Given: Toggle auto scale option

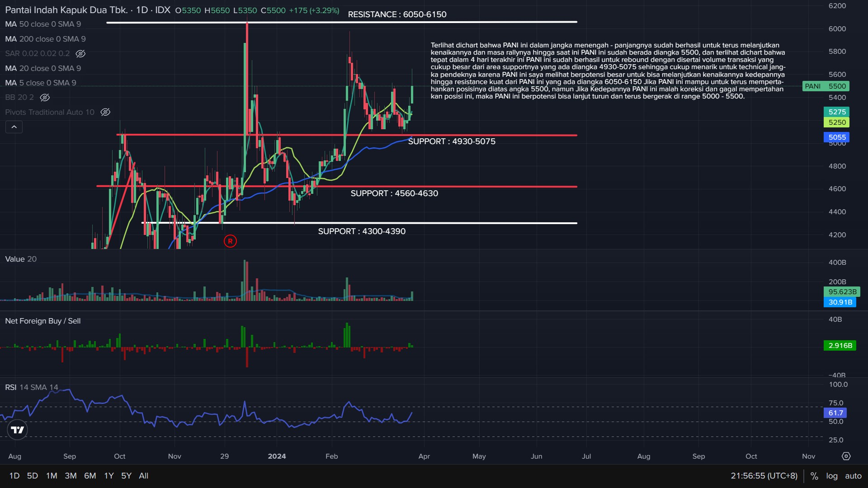Looking at the screenshot, I should click(x=853, y=476).
